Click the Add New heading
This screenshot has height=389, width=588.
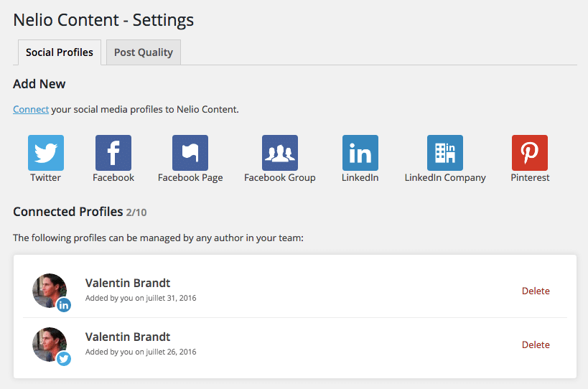point(39,84)
